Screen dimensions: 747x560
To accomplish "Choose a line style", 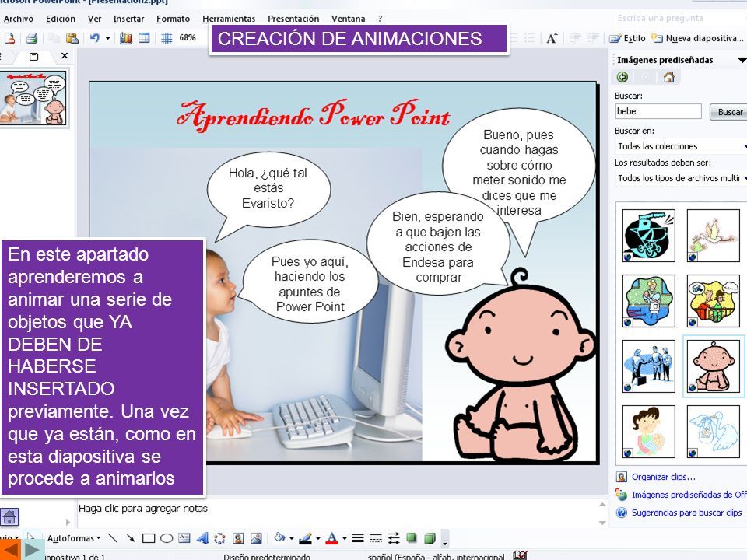I will pos(358,538).
